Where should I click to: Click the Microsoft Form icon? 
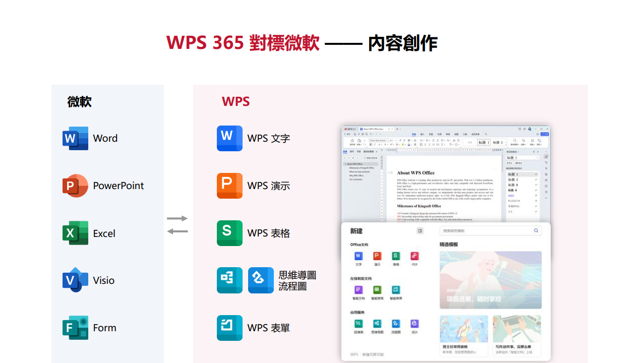[x=75, y=328]
